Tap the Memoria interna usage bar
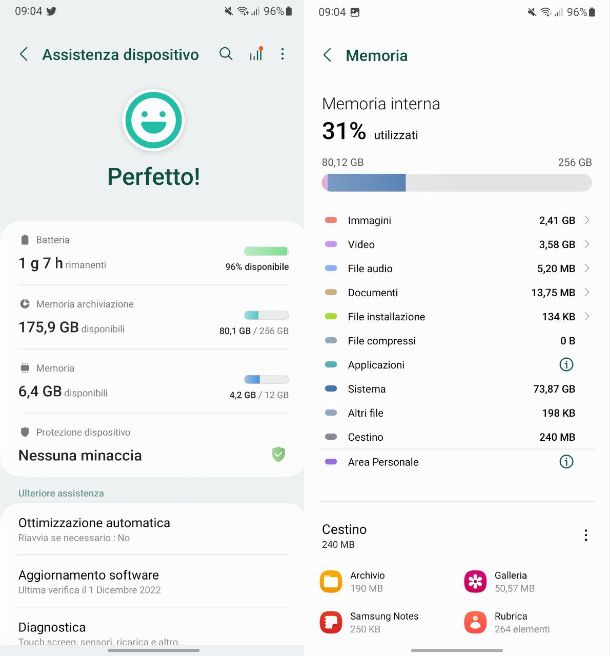 (457, 183)
